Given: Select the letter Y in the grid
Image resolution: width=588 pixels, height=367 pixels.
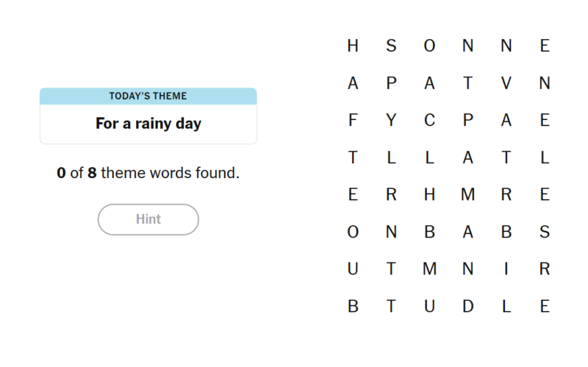Looking at the screenshot, I should pyautogui.click(x=391, y=121).
